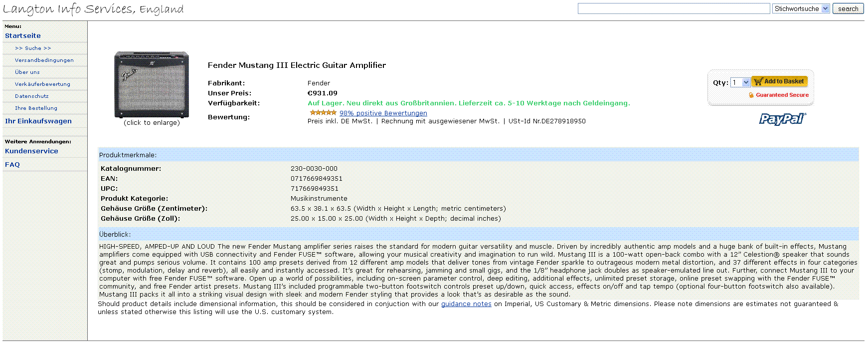This screenshot has height=344, width=868.
Task: Click the search button
Action: pyautogui.click(x=848, y=8)
